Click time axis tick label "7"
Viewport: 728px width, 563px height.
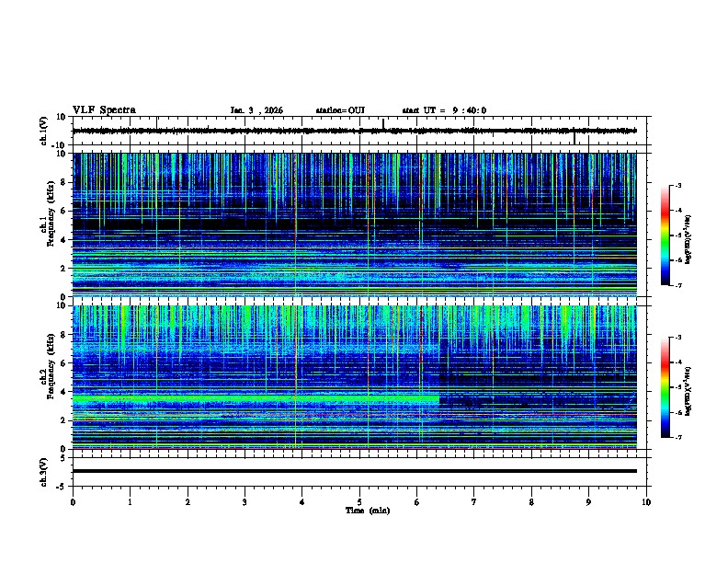point(474,502)
